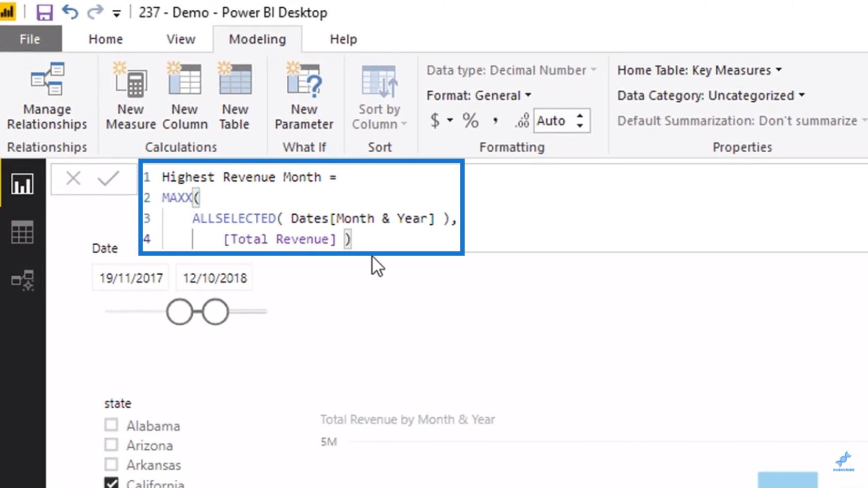Select the Modeling ribbon tab

[257, 39]
